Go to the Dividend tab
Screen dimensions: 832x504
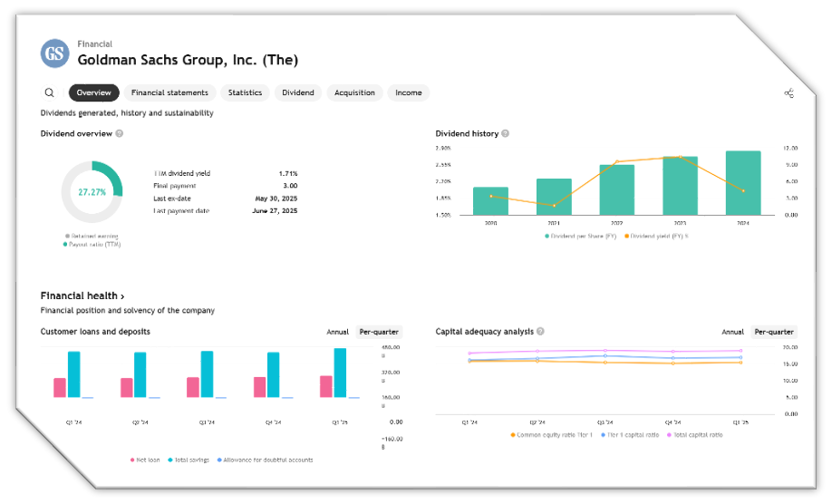[x=298, y=92]
